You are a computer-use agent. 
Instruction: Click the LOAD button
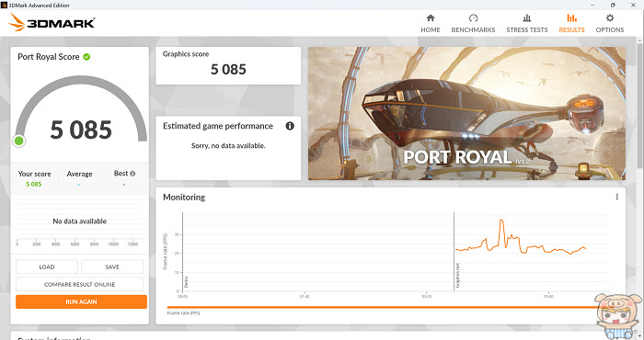[x=47, y=267]
